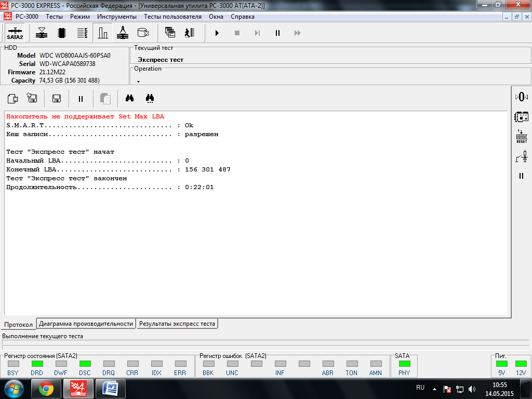This screenshot has height=399, width=532.
Task: Click the step-forward button in toolbar
Action: [x=257, y=33]
